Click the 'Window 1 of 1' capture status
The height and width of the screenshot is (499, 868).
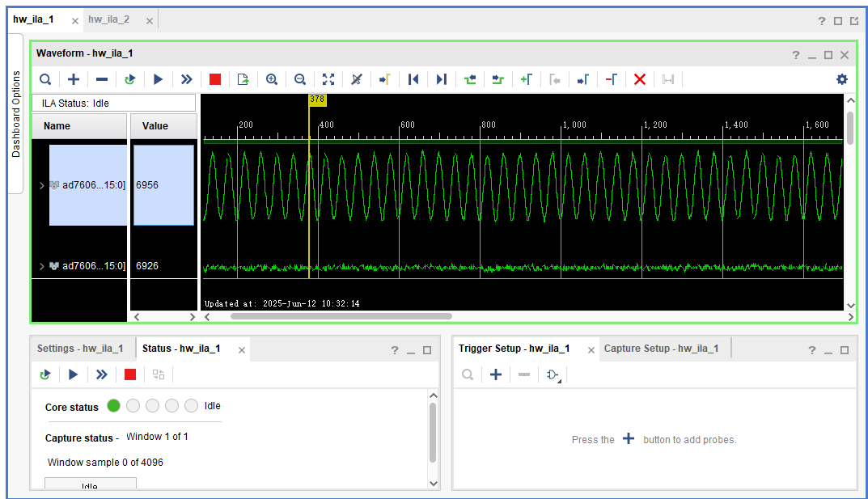coord(157,437)
